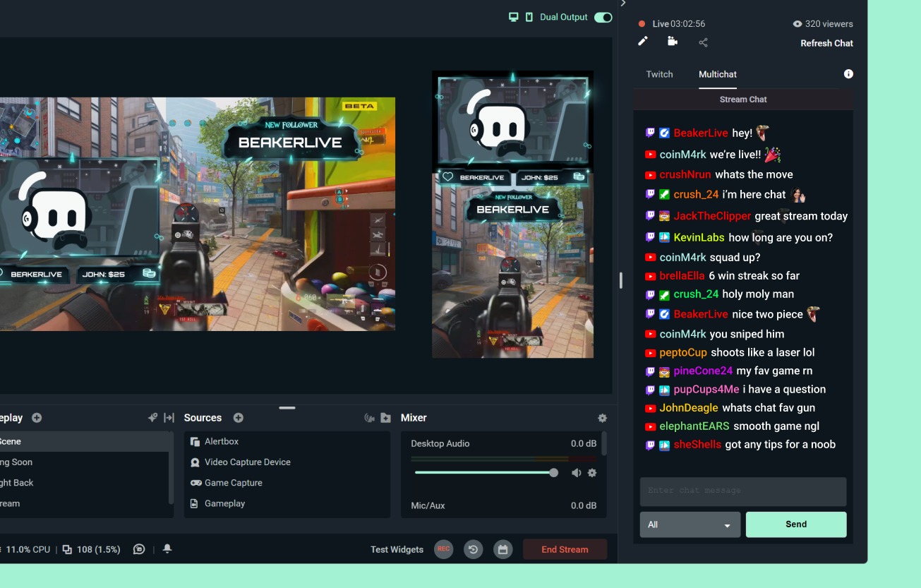
Task: Click the camera icon beside the pencil
Action: click(673, 42)
